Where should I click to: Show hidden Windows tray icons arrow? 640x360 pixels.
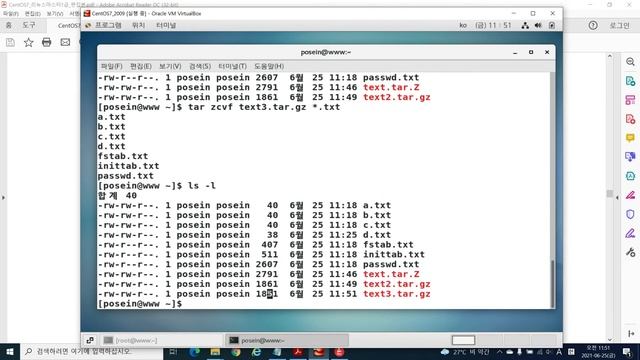[500, 351]
